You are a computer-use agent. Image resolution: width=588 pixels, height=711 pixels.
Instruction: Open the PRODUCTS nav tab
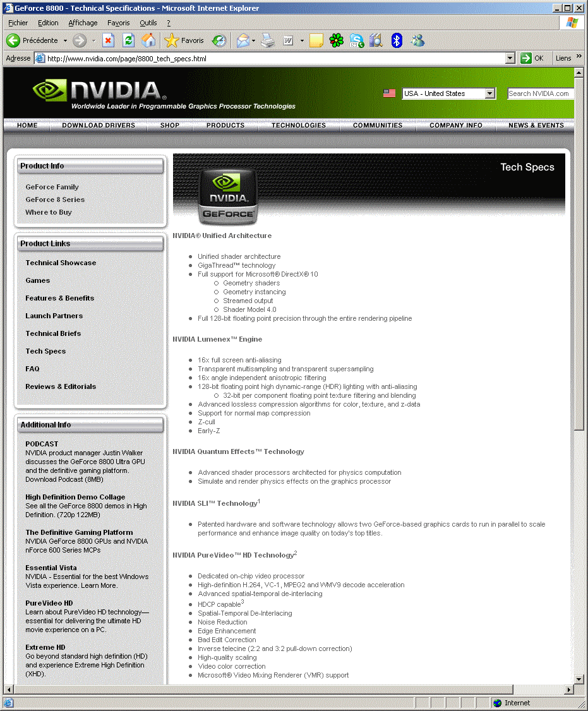(x=225, y=126)
